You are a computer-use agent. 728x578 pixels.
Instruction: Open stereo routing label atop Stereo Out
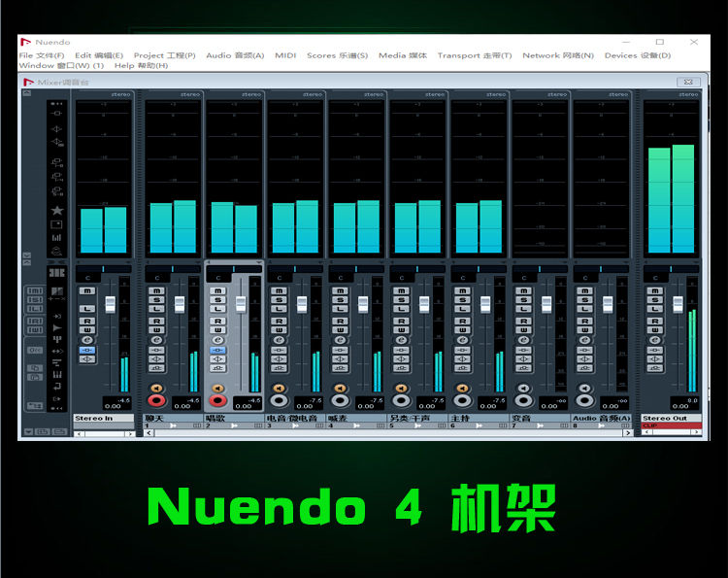pos(688,95)
